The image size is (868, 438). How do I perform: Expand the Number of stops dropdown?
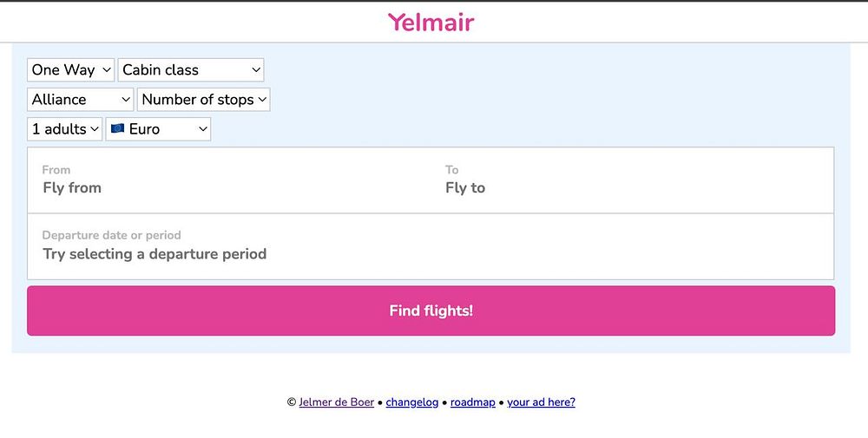203,100
